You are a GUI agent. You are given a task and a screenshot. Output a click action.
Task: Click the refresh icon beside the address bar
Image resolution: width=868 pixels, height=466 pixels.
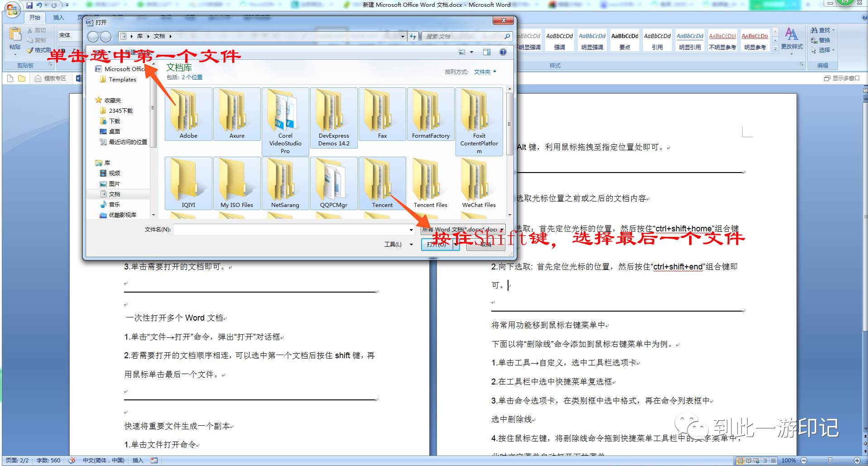pyautogui.click(x=413, y=36)
